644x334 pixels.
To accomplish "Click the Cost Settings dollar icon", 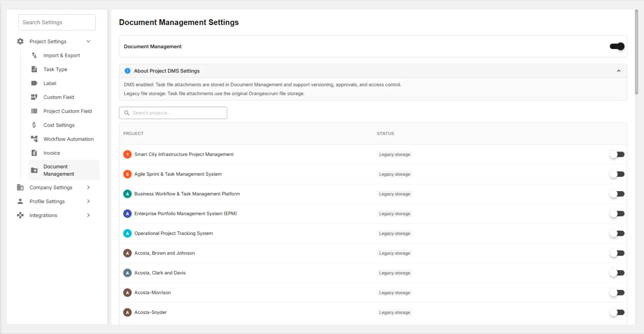I will point(34,125).
